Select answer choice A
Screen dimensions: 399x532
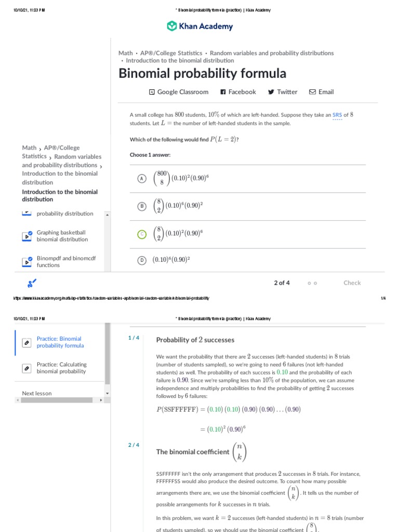tap(141, 179)
